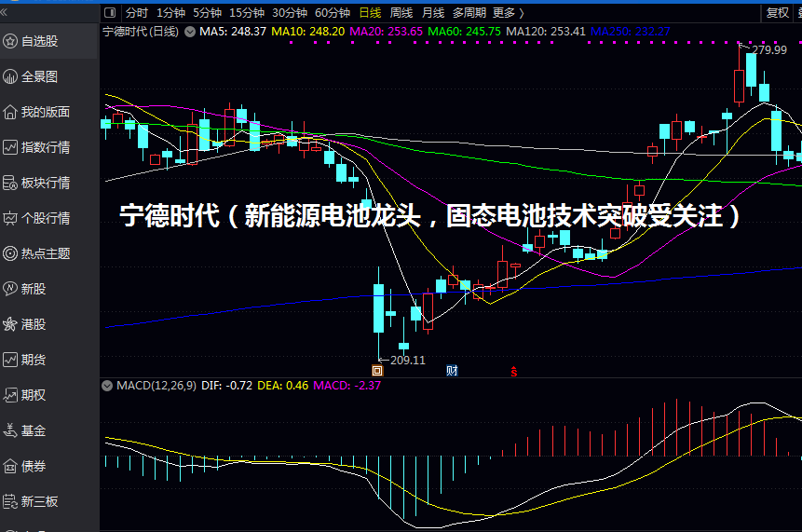Open the 热点主题 target icon

coord(10,253)
